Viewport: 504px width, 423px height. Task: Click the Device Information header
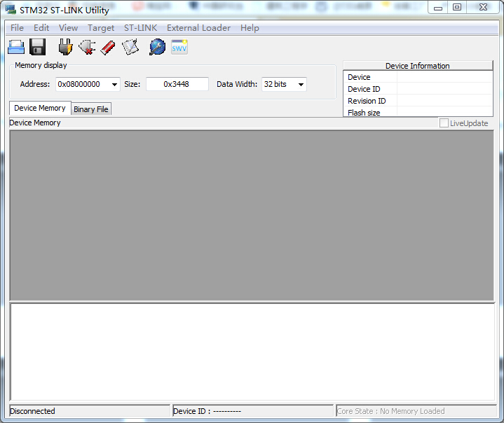418,66
